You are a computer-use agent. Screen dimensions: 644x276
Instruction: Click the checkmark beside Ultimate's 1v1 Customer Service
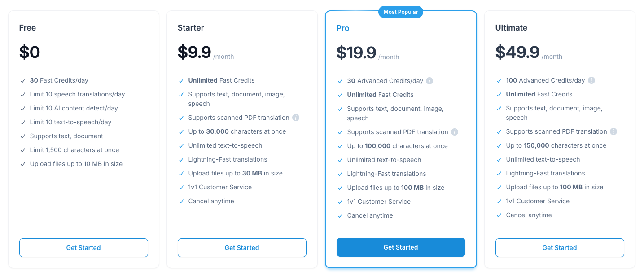pos(499,201)
